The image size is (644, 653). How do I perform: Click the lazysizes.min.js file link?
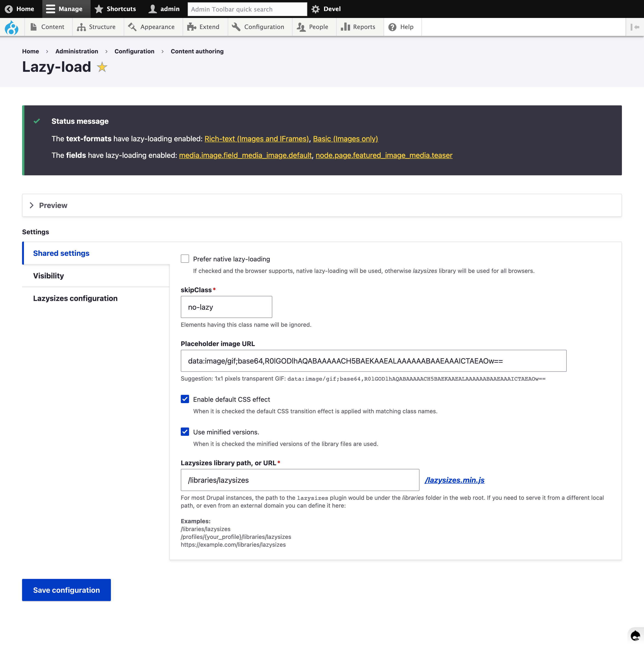pos(454,480)
